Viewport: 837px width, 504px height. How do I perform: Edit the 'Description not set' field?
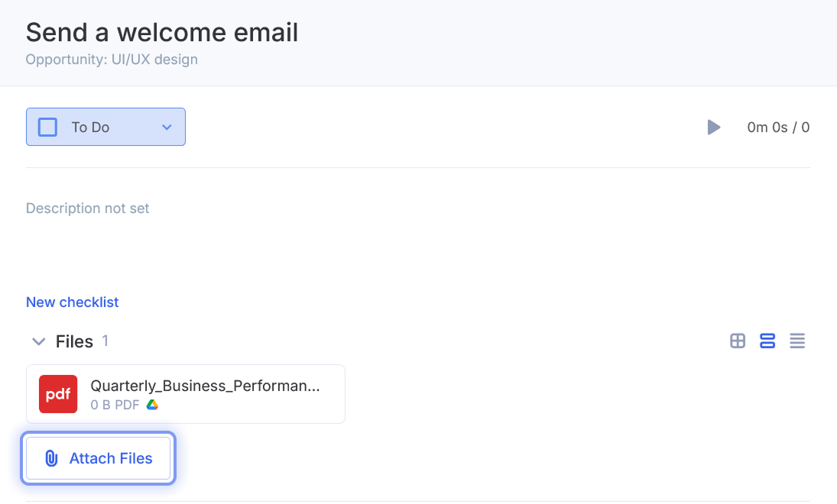88,208
